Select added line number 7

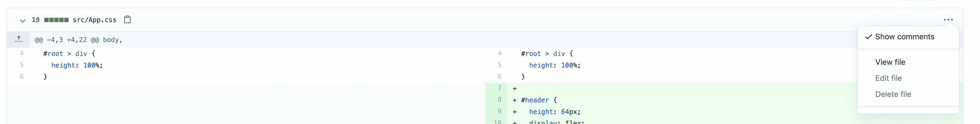499,88
